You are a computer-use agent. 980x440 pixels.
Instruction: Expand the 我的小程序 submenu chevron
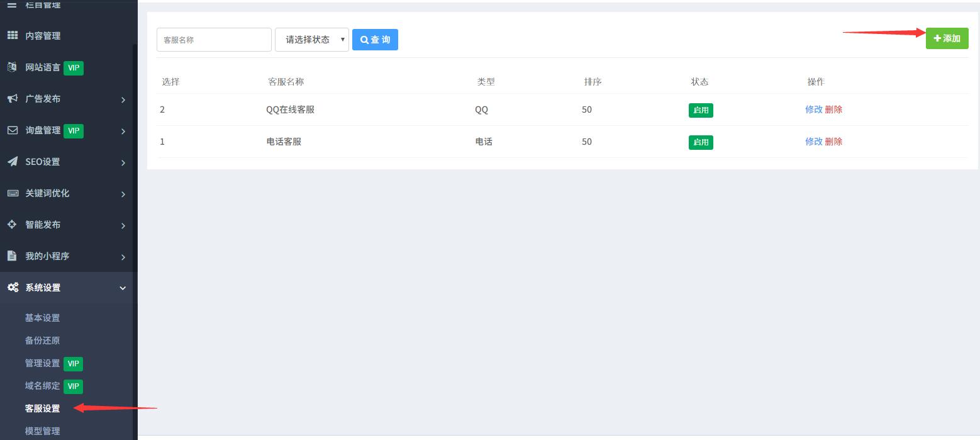123,257
